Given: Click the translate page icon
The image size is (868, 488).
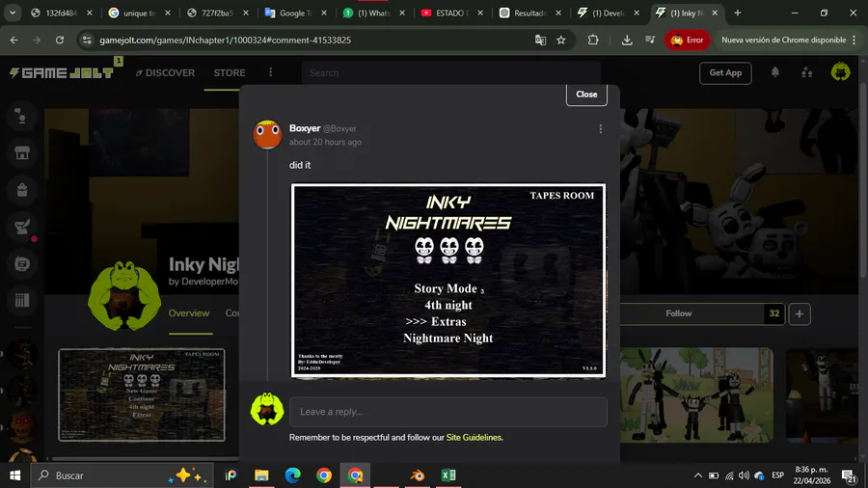Looking at the screenshot, I should click(x=540, y=40).
